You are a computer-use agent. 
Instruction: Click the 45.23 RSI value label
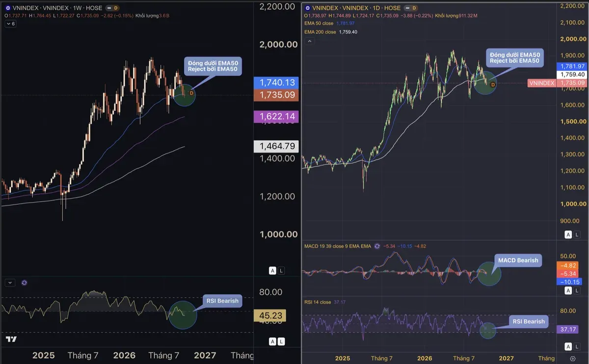coord(270,316)
